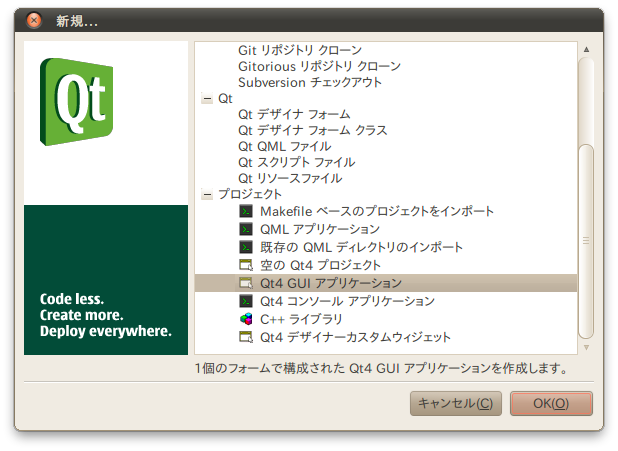Select Qt リソースファイル entry
Viewport: 618px width, 451px height.
click(290, 178)
